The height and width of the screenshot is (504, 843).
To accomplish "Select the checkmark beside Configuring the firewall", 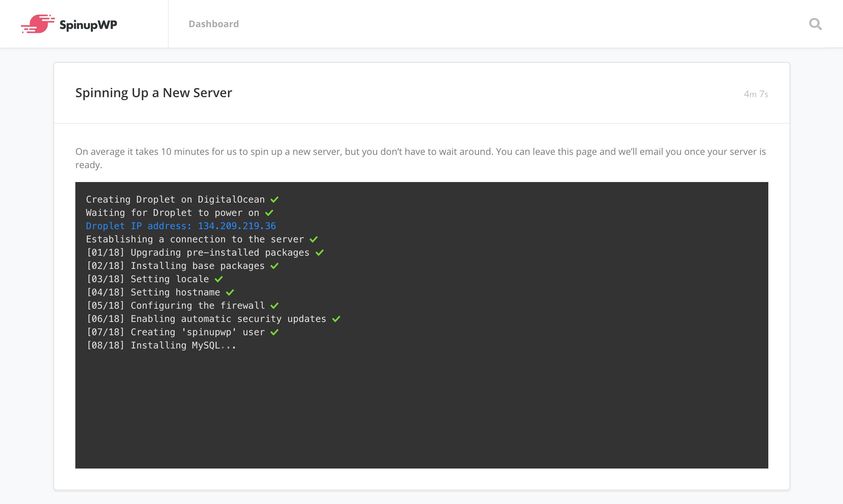I will point(274,305).
